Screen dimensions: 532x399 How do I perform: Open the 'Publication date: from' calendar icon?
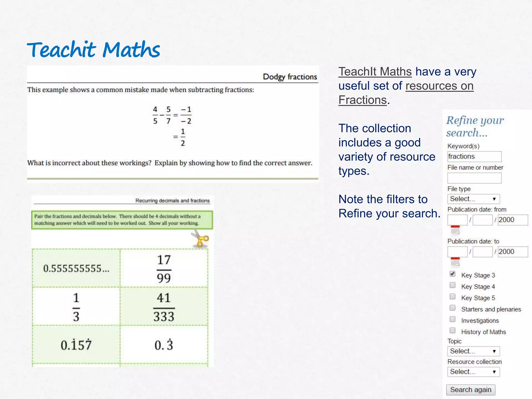455,230
